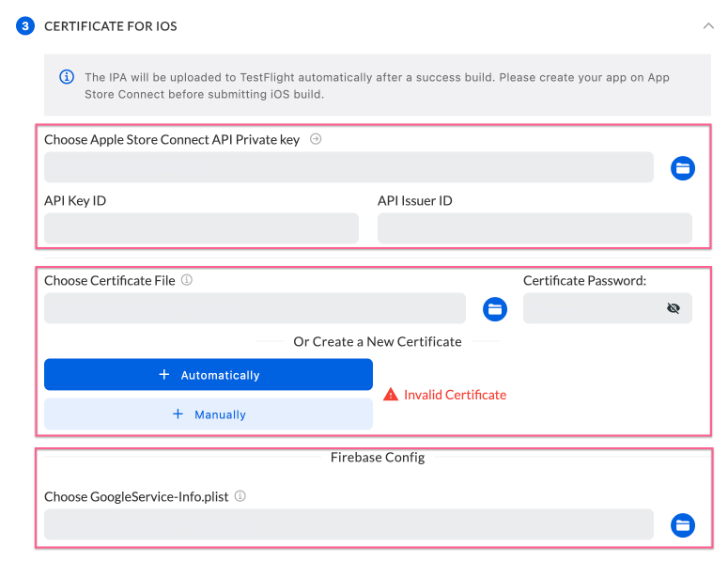Open the folder browser for the certificate file
The width and height of the screenshot is (728, 562).
coord(495,309)
